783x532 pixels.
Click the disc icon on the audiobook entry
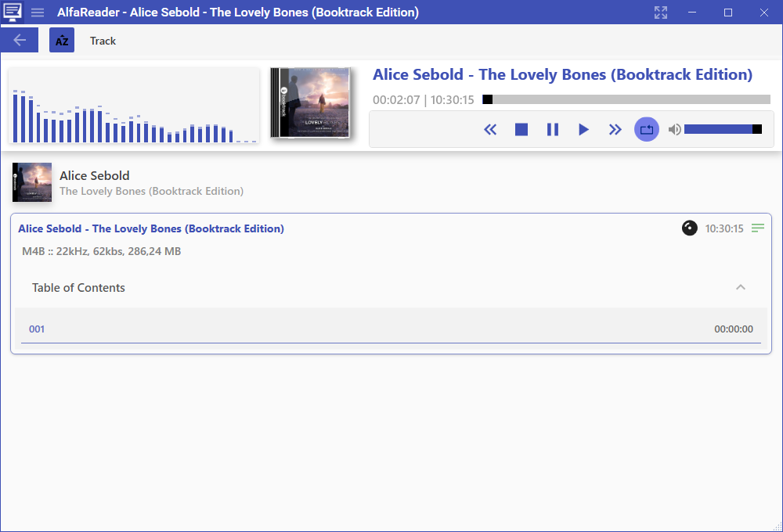pos(689,228)
